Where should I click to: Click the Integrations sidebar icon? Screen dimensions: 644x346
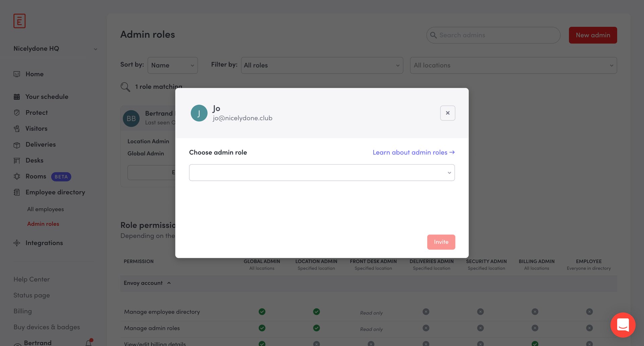[17, 243]
